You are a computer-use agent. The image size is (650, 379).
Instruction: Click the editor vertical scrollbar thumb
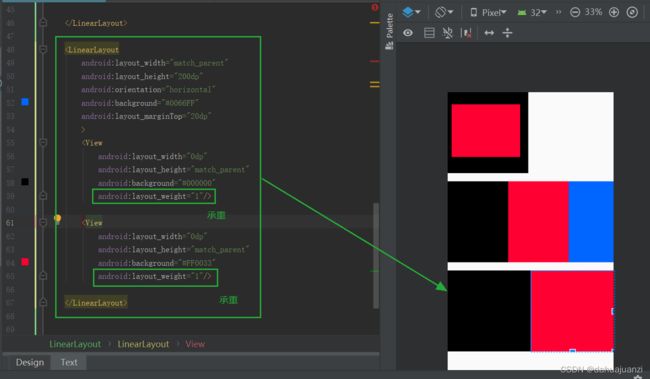tap(376, 256)
